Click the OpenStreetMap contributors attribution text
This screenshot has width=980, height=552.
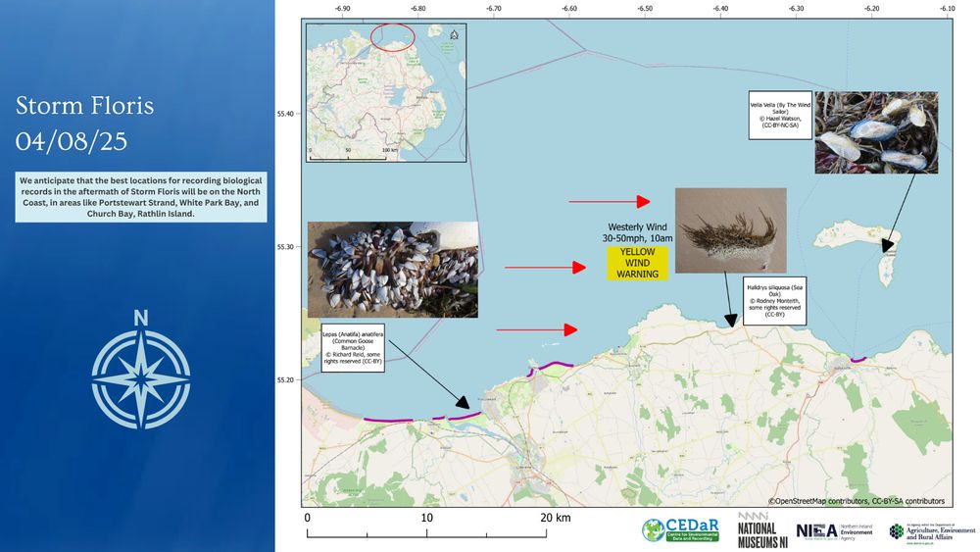coord(857,501)
